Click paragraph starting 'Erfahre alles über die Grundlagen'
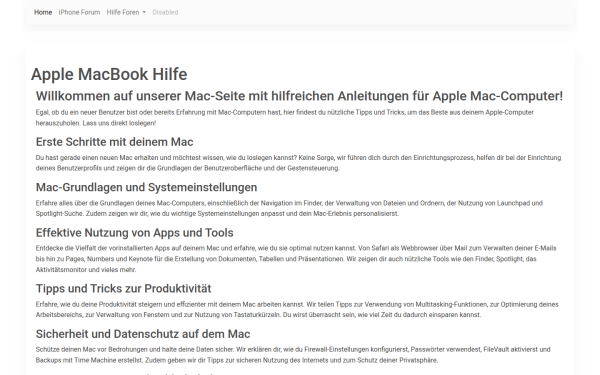 289,208
